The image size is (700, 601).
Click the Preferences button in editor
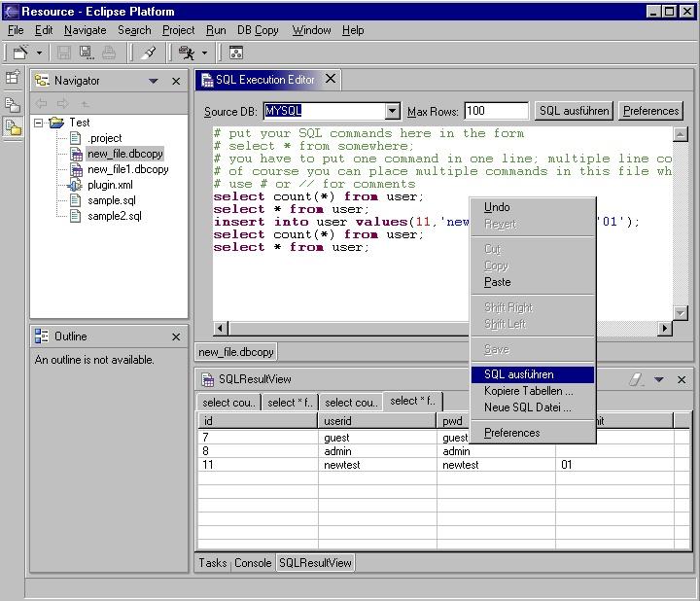[x=650, y=111]
